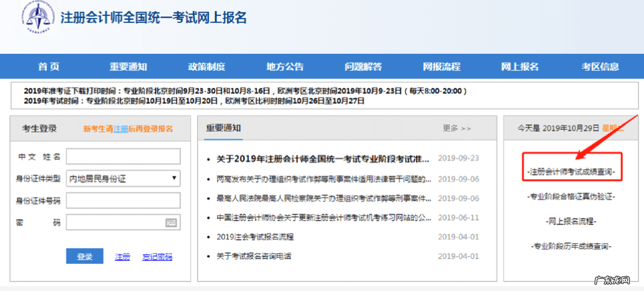Click the 注册 link beside login button
This screenshot has width=644, height=291.
tap(122, 257)
